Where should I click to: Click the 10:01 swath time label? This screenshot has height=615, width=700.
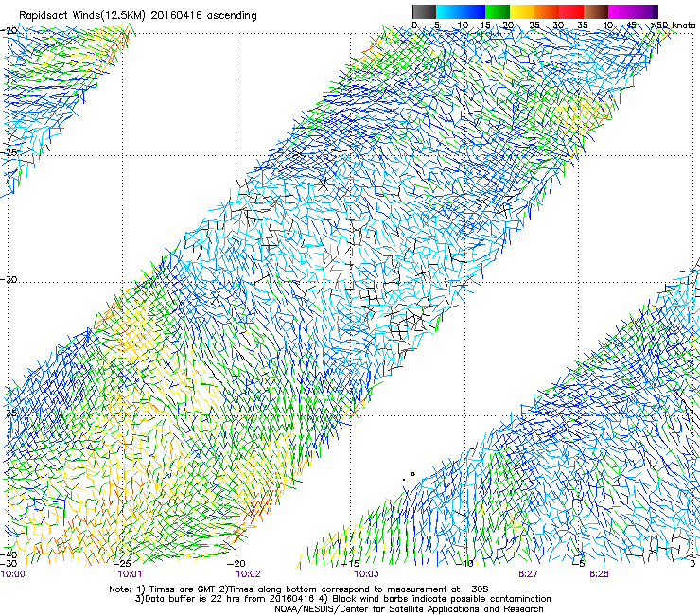point(130,574)
